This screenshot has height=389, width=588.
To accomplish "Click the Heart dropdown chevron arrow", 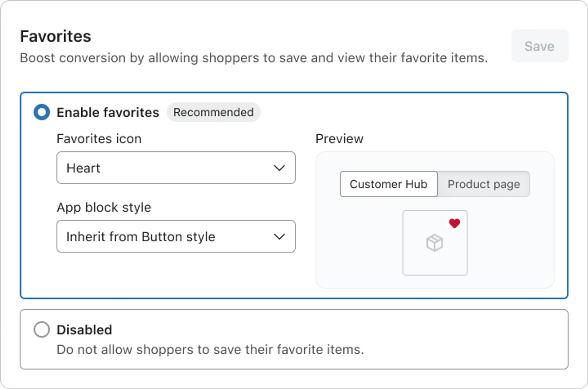I will [279, 168].
